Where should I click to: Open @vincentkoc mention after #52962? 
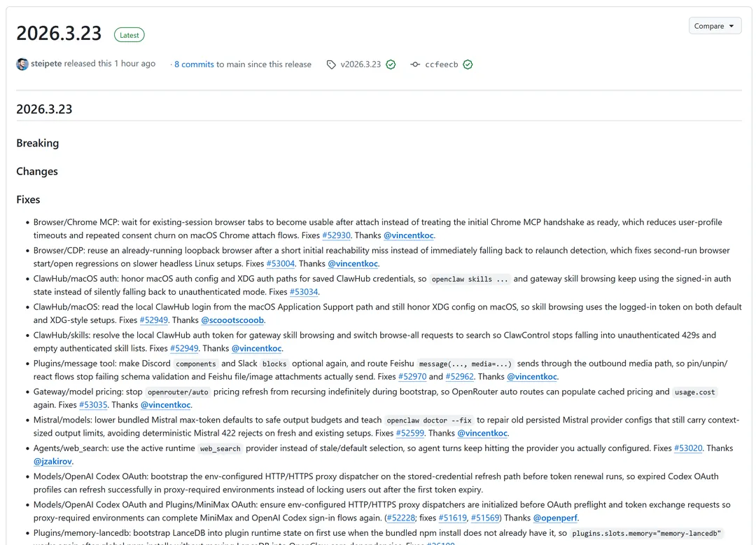[x=532, y=377]
